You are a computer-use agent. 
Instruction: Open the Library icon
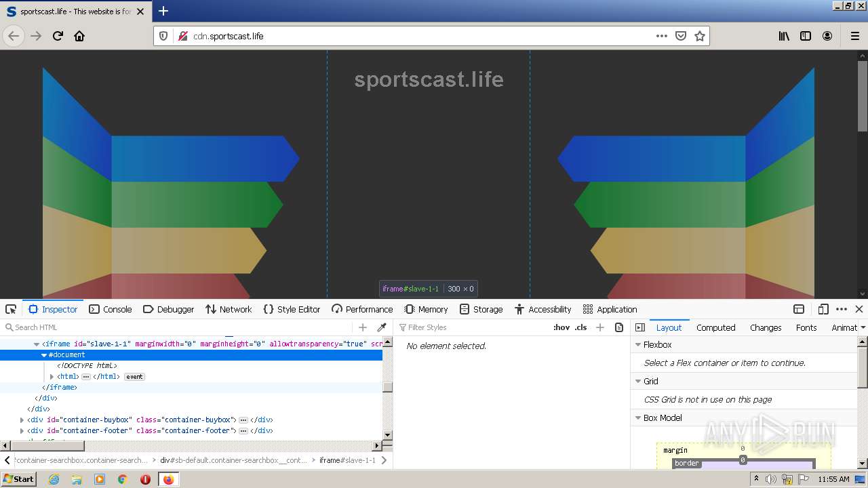coord(784,36)
